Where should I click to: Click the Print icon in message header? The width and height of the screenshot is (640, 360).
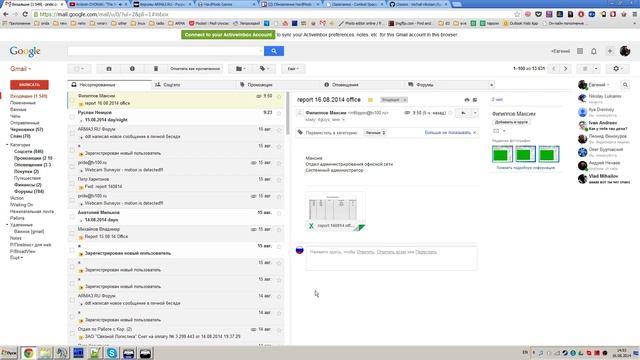coord(467,100)
